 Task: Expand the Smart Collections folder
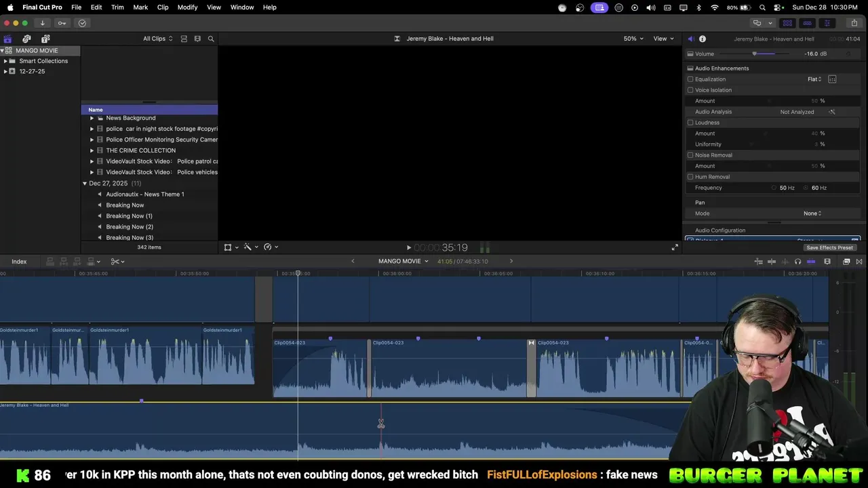[x=5, y=61]
